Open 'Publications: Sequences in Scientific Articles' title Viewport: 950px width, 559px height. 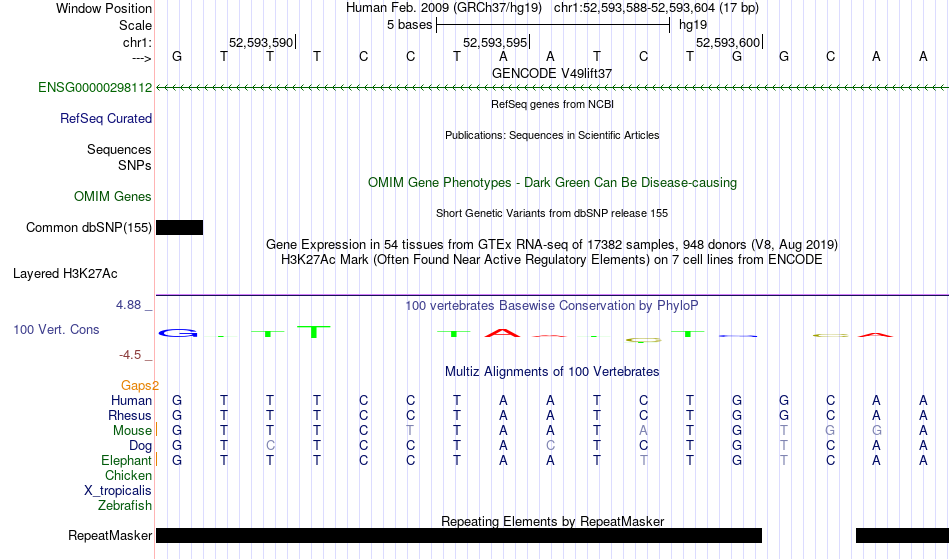tap(552, 135)
